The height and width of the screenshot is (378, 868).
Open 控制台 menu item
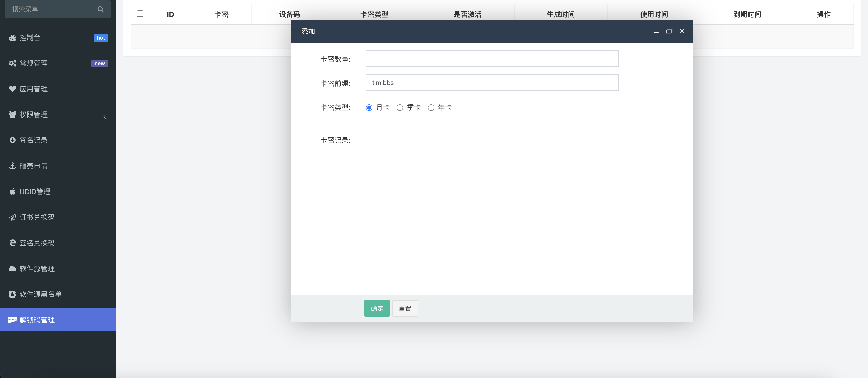pos(58,38)
